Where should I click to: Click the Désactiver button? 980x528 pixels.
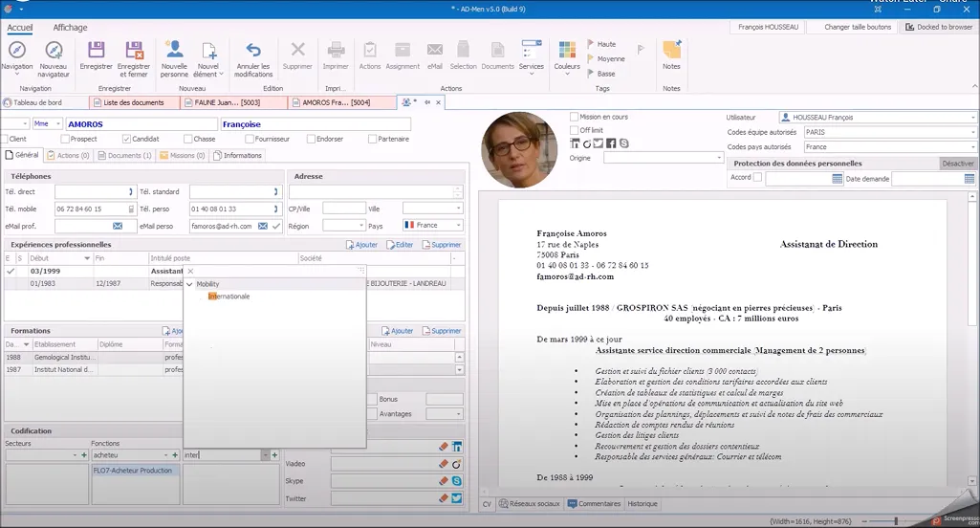click(957, 164)
